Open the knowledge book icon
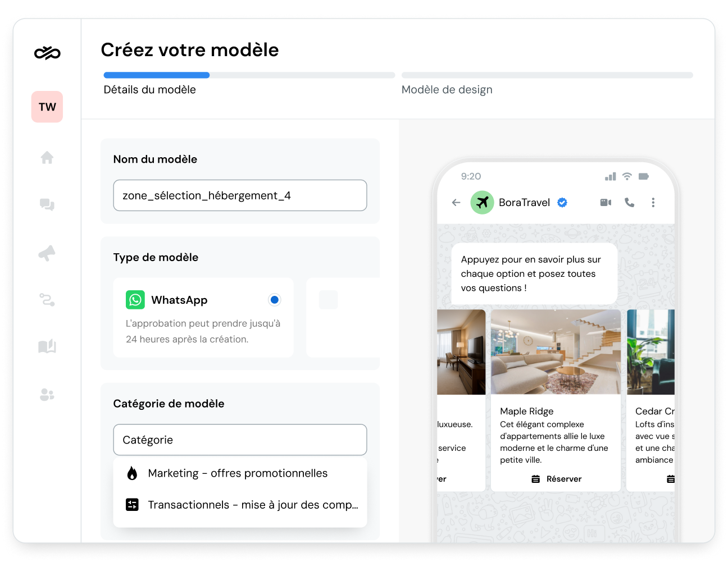This screenshot has width=728, height=562. point(47,346)
